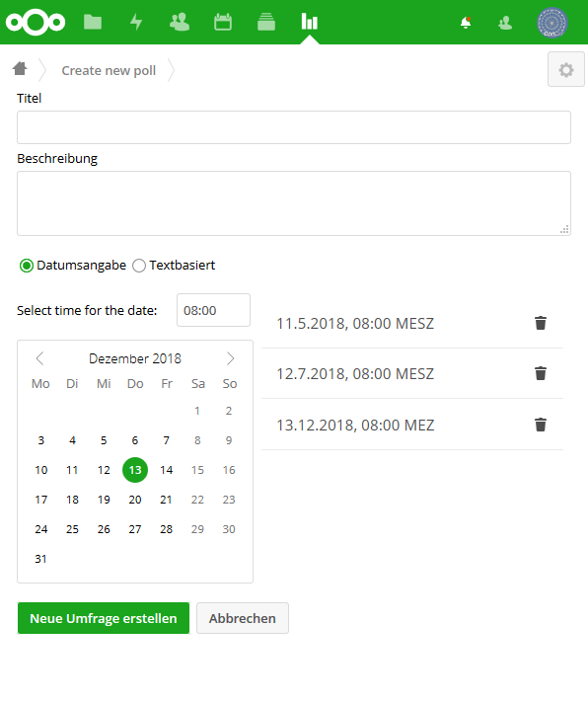Open the Activity lightning bolt icon
Viewport: 588px width, 701px height.
pyautogui.click(x=136, y=22)
